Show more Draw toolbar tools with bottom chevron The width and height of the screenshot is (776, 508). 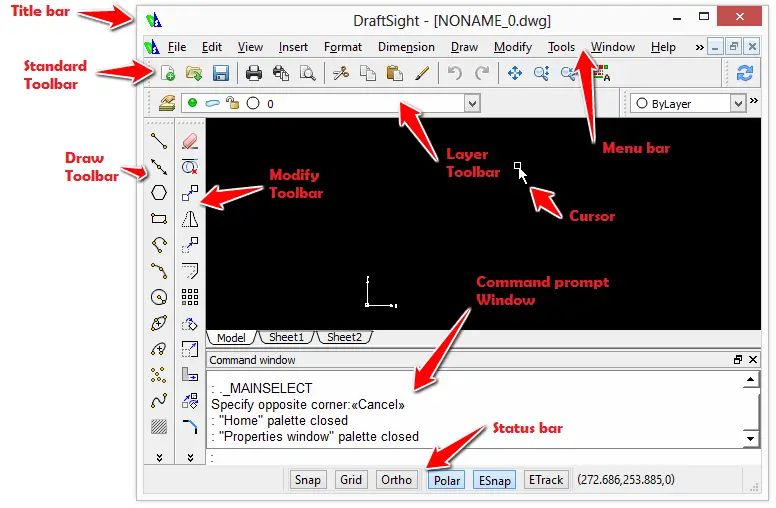pyautogui.click(x=159, y=457)
